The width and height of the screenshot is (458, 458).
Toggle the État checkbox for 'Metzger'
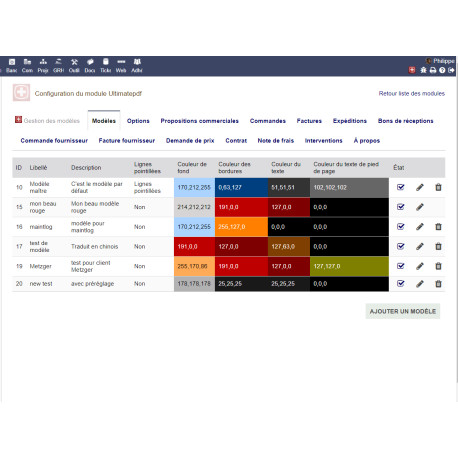point(401,266)
